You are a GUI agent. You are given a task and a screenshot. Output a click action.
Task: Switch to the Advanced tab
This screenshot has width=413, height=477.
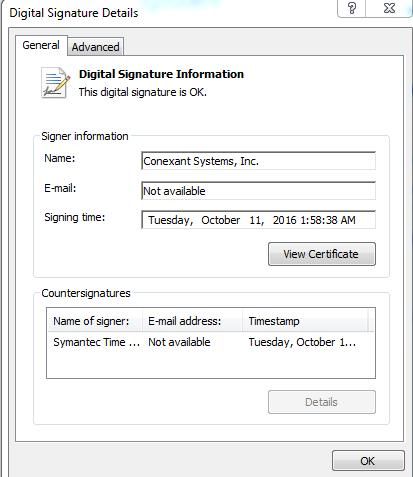[96, 47]
